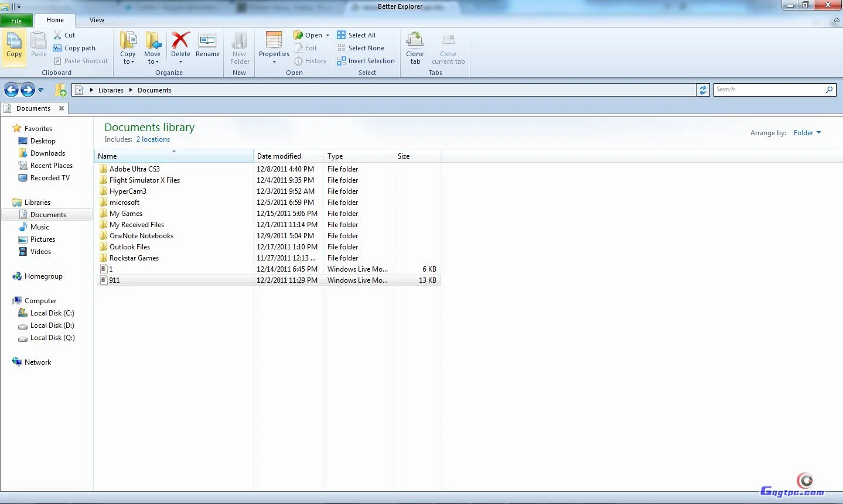843x504 pixels.
Task: Click the Rename icon in Organize group
Action: click(207, 41)
